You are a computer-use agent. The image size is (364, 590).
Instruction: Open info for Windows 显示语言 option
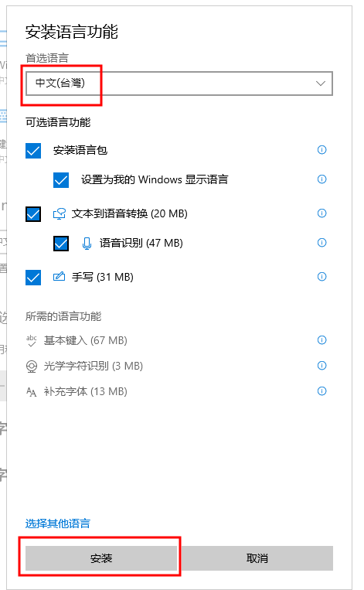(322, 179)
